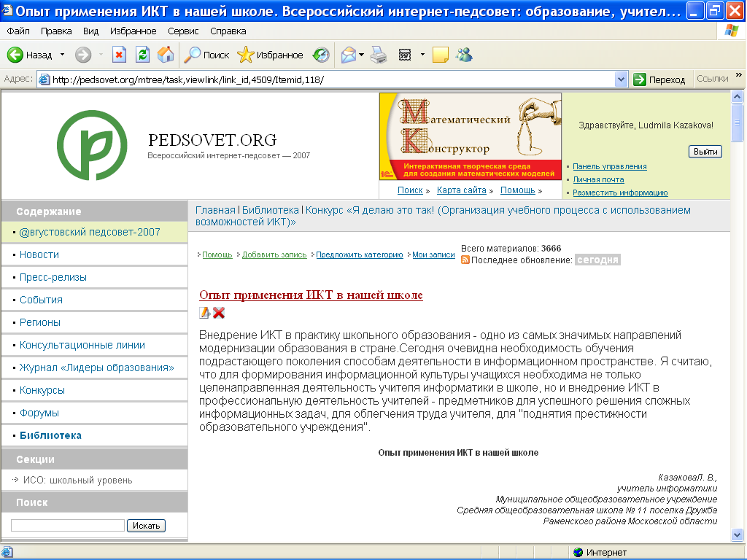Screen dimensions: 747x560
Task: Open the Edit button dropdown arrow
Action: pyautogui.click(x=422, y=55)
